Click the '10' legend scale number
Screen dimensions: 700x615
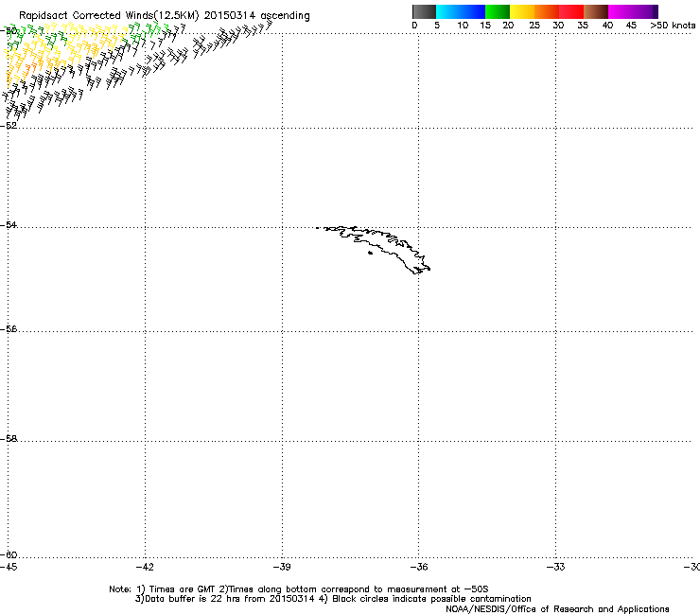click(x=463, y=26)
